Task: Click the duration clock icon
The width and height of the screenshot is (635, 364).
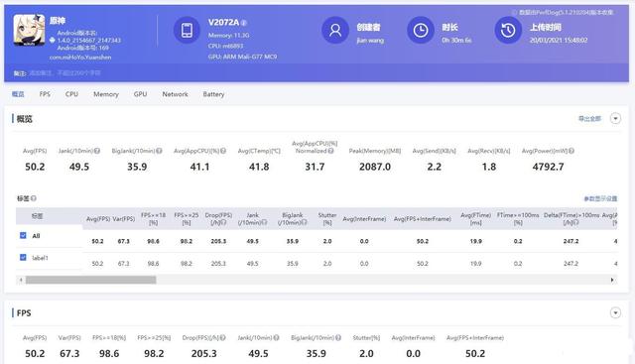Action: pyautogui.click(x=421, y=30)
